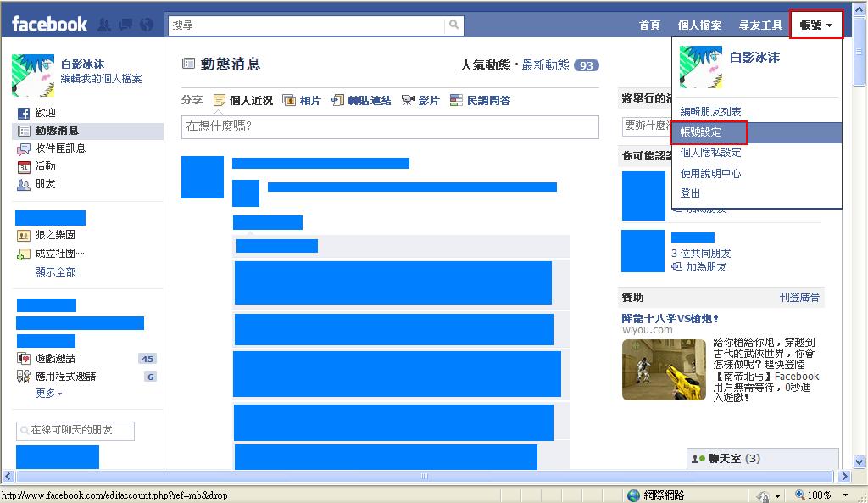Click the 動態消息 news feed sidebar icon
Viewport: 868px width, 503px height.
point(23,131)
